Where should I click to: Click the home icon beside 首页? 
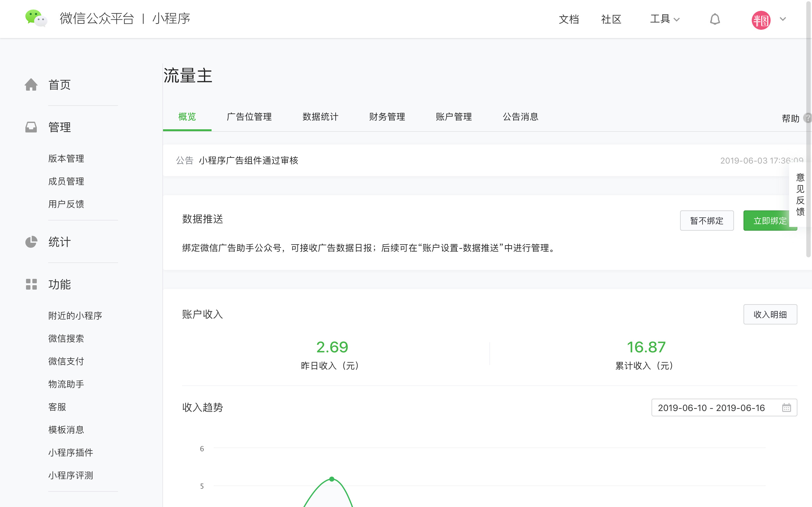pyautogui.click(x=31, y=85)
